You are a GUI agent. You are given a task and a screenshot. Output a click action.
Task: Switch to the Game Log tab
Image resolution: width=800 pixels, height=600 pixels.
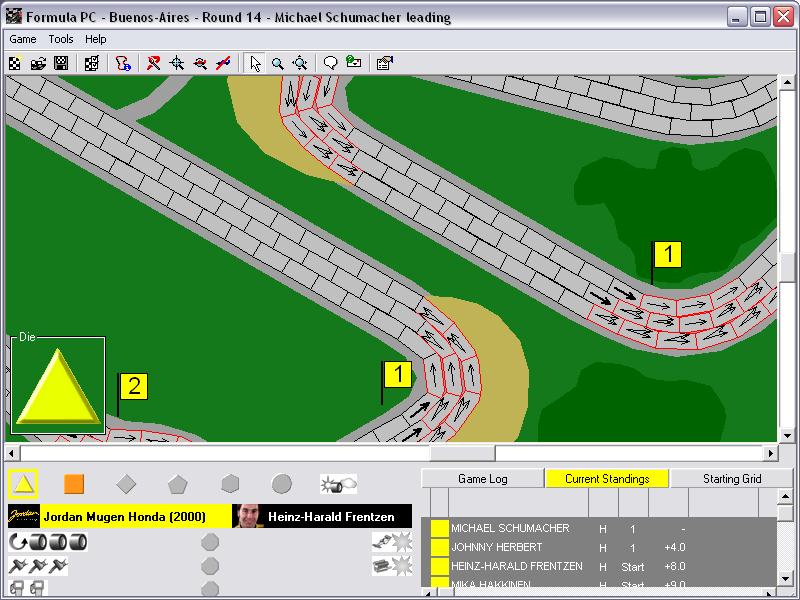tap(483, 479)
